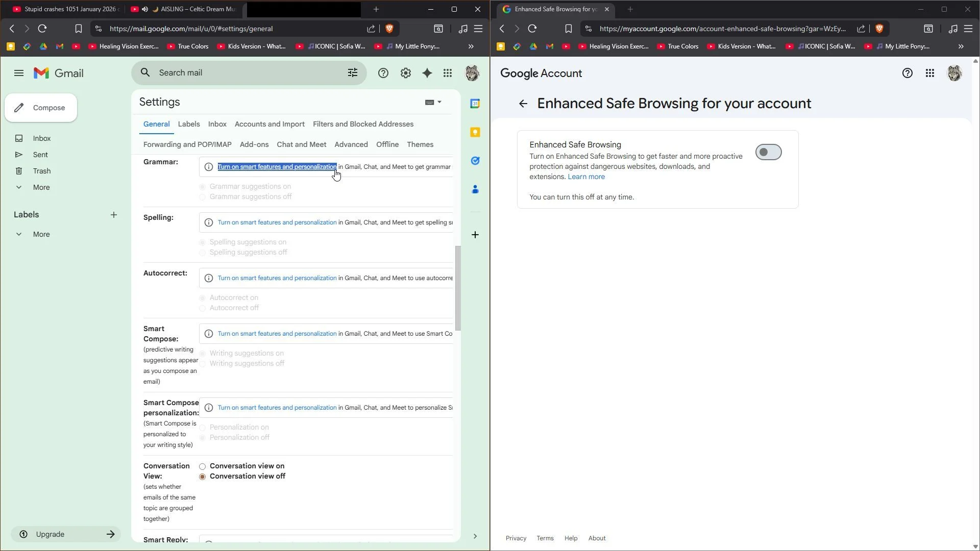
Task: Collapse the Gmail side panel arrow
Action: (475, 536)
